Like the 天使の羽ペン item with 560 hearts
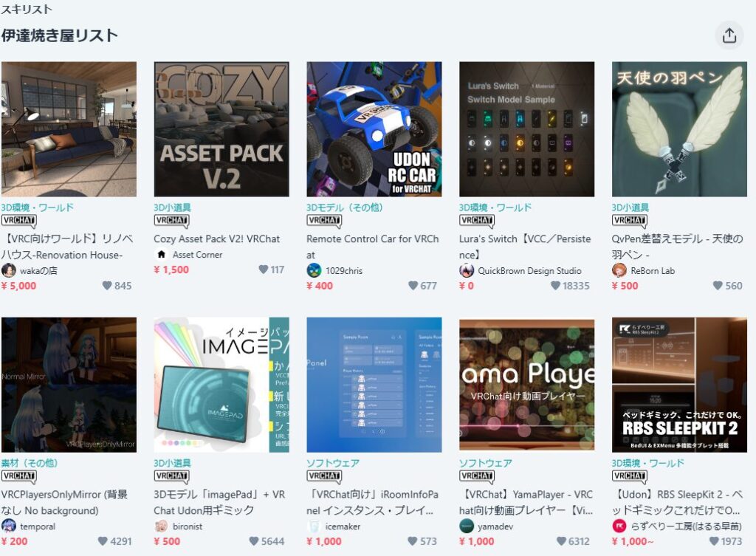Screen dimensions: 756x556 click(x=718, y=286)
